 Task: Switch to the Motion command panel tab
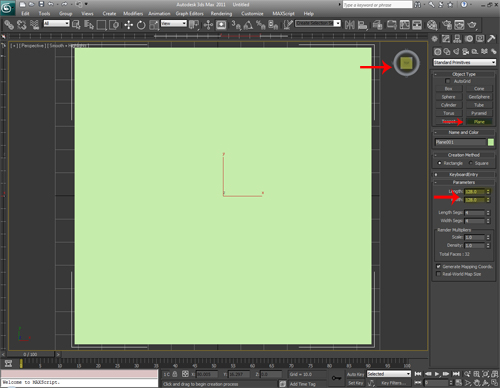coord(469,39)
